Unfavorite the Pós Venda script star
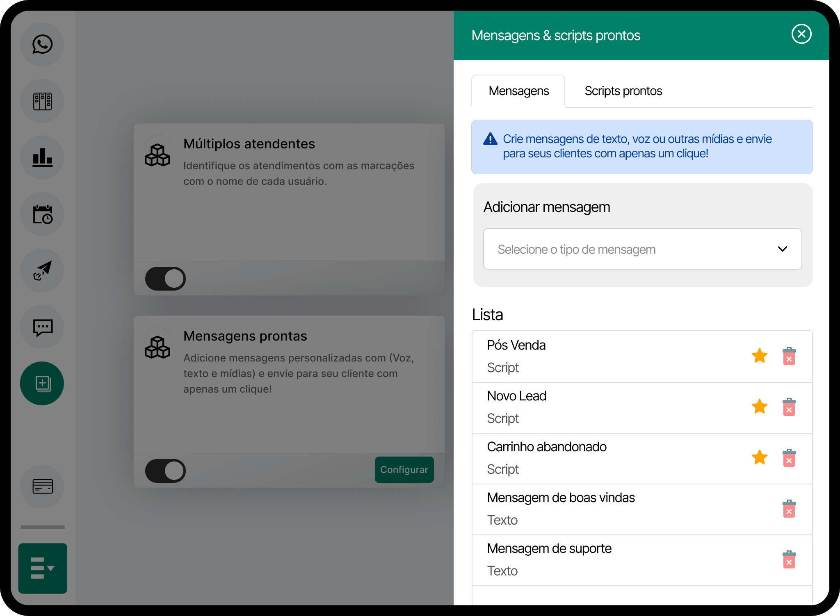 tap(759, 356)
